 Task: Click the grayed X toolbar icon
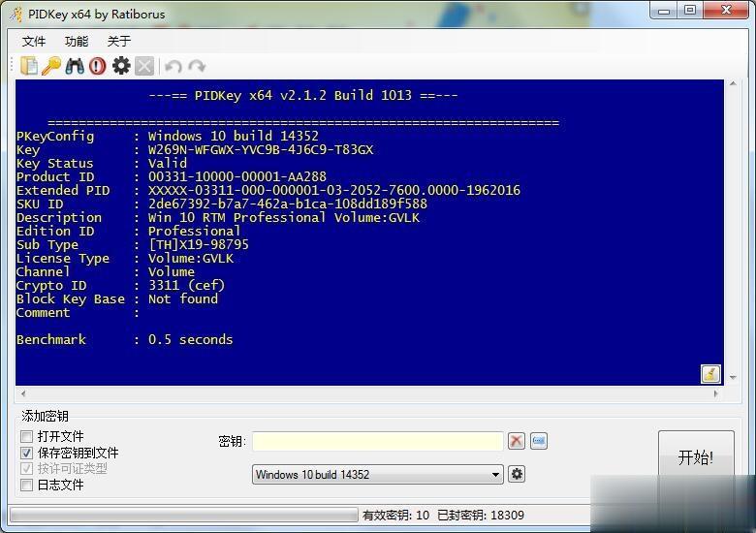click(x=144, y=66)
